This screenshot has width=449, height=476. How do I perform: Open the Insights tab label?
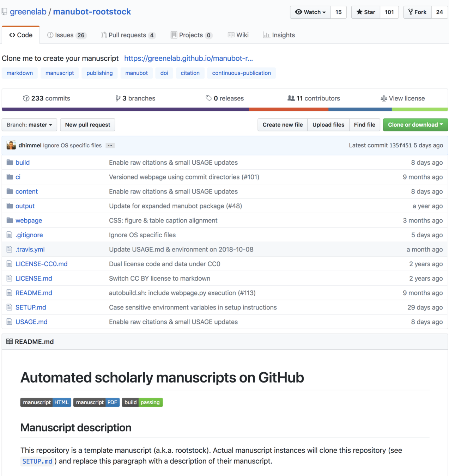[284, 35]
